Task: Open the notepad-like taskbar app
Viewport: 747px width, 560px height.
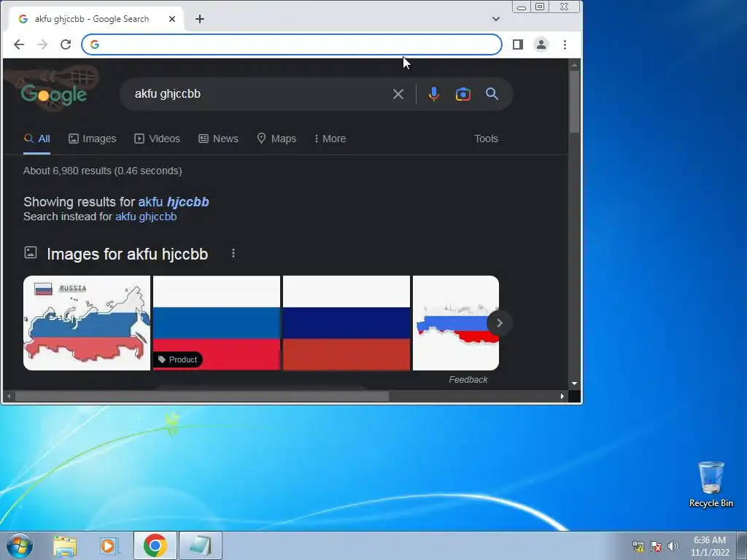Action: point(201,545)
